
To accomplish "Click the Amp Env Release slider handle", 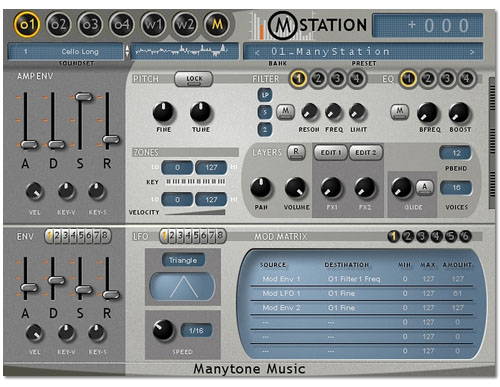I will point(111,139).
